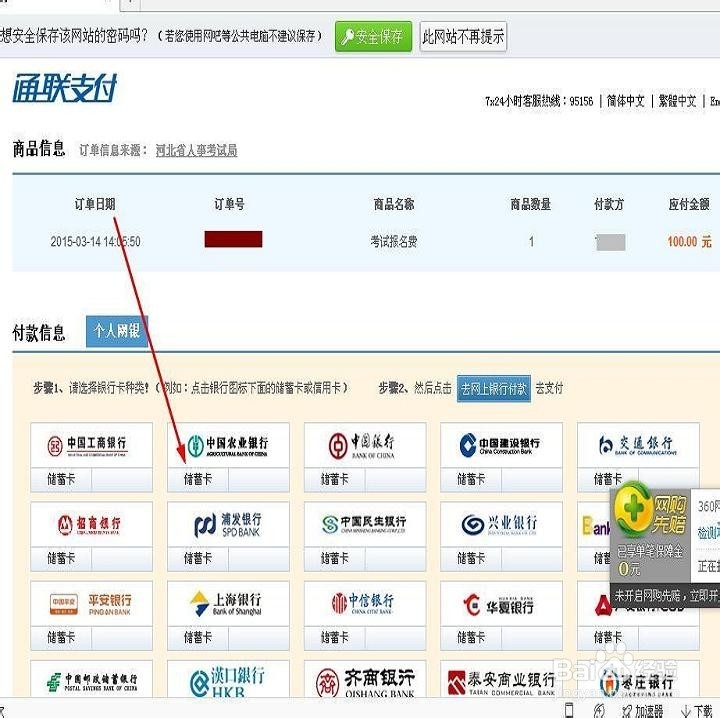The image size is (720, 718).
Task: Select 储蓄卡 under 中国工商银行
Action: (x=61, y=480)
